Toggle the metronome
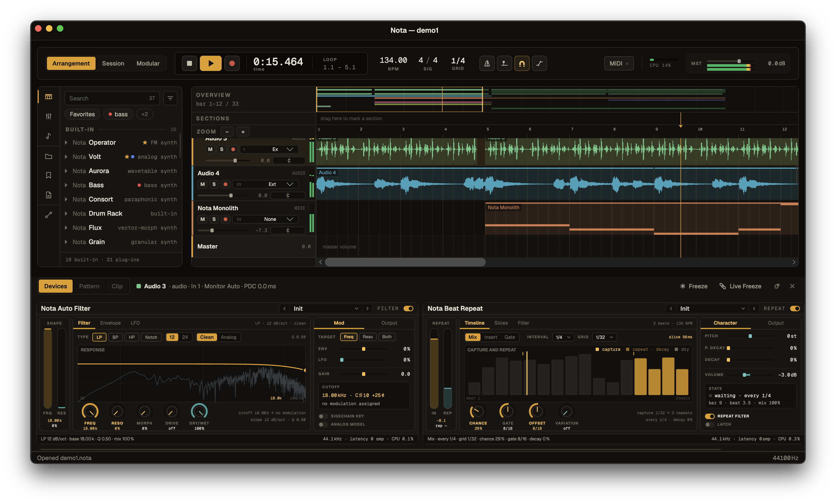The image size is (836, 504). [x=487, y=63]
